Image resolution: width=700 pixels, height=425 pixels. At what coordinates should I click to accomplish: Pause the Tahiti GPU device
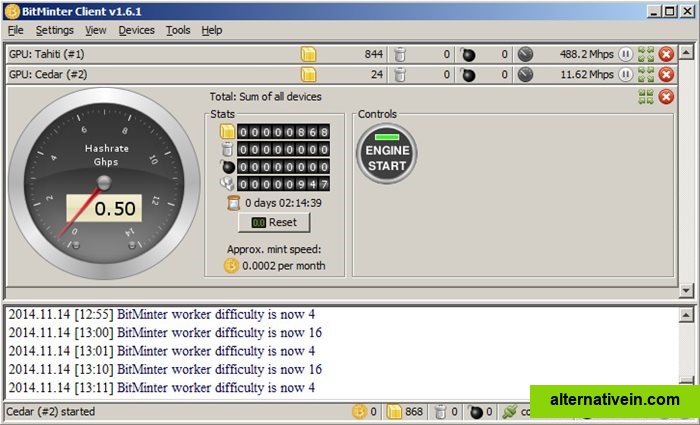coord(625,54)
